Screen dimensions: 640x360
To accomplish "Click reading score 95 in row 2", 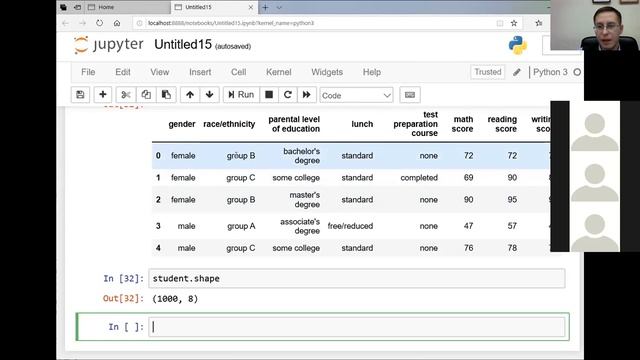I will point(512,200).
